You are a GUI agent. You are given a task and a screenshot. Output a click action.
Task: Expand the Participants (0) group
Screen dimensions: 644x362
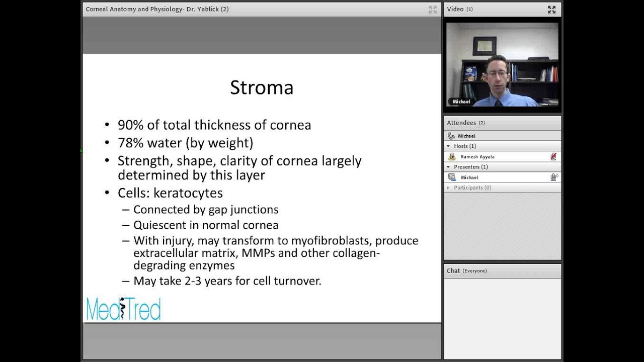[448, 188]
